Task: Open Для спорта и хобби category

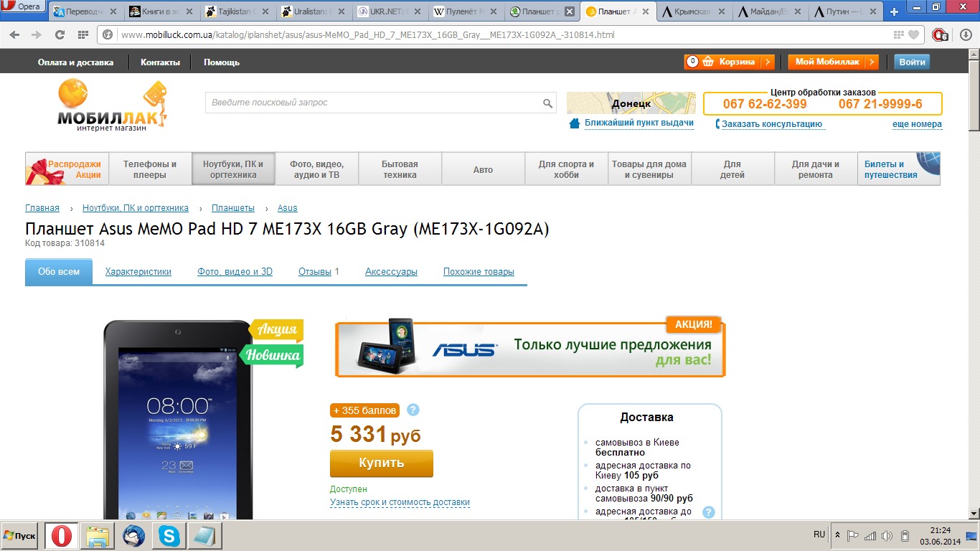Action: pyautogui.click(x=566, y=169)
